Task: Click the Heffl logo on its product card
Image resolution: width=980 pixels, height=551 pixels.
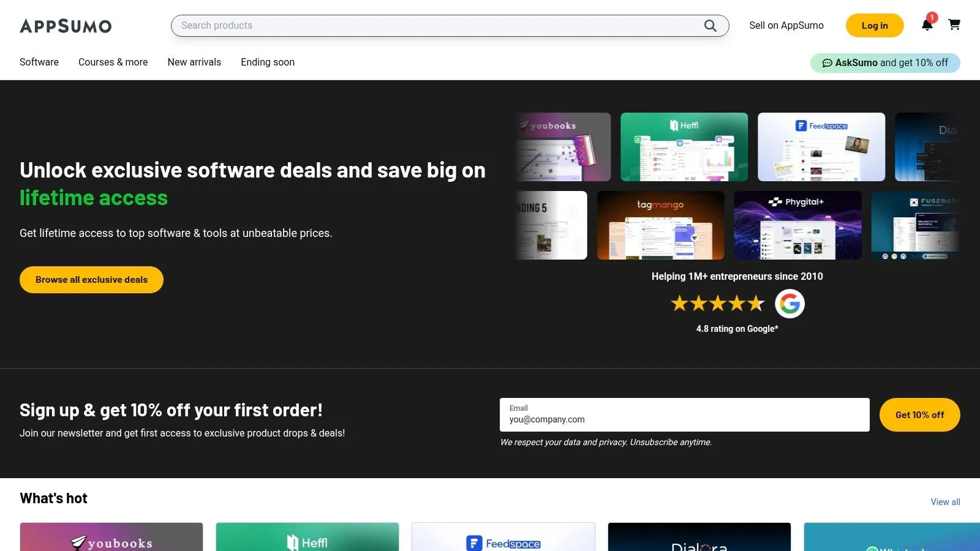Action: (684, 124)
